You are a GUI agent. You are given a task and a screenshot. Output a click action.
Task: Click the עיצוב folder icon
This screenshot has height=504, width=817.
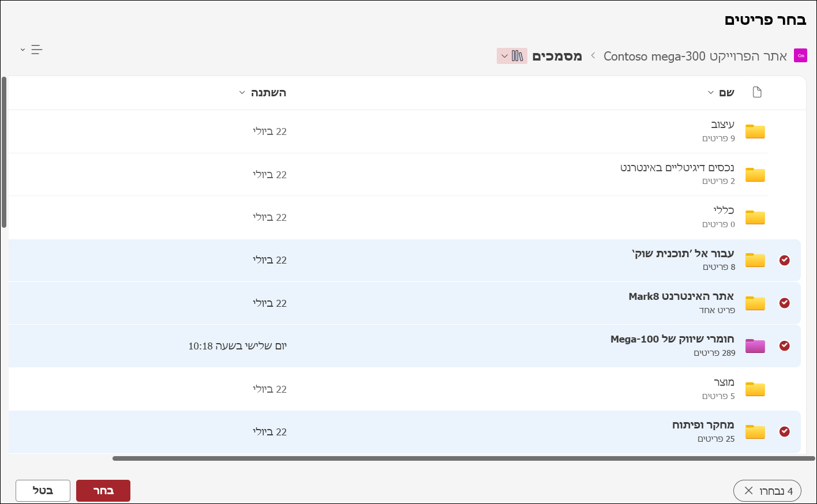tap(755, 131)
